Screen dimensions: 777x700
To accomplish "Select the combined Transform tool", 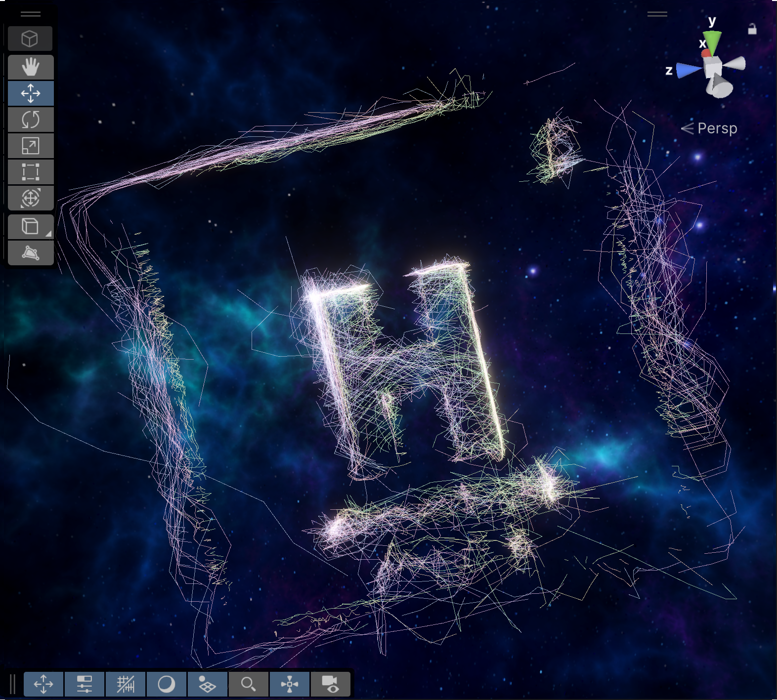I will tap(31, 198).
